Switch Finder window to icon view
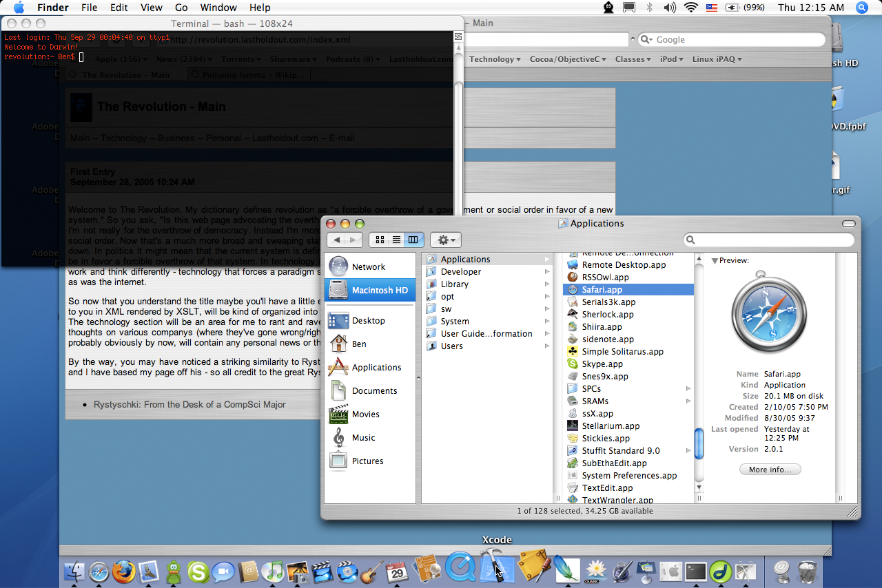Screen dimensions: 882x588 pos(380,240)
